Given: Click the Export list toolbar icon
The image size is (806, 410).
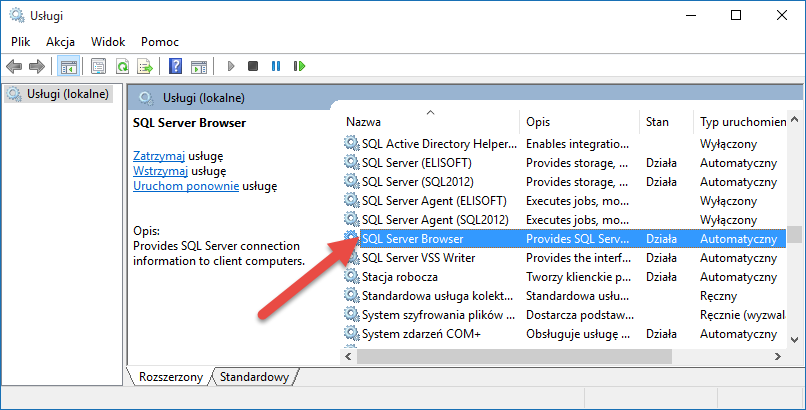Looking at the screenshot, I should click(145, 67).
